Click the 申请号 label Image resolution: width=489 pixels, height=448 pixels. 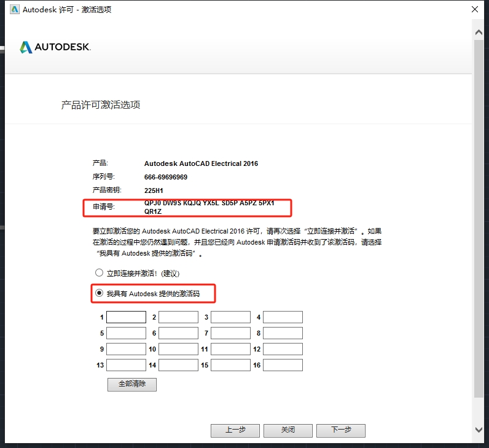point(104,206)
